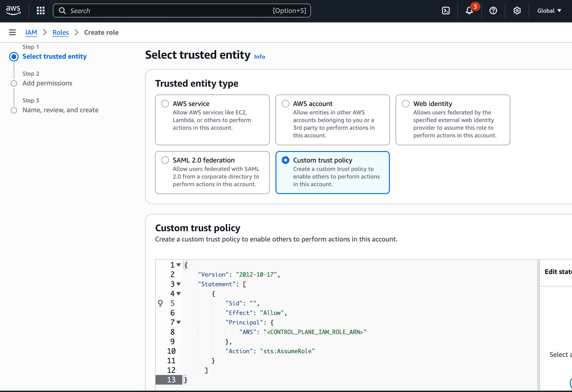Viewport: 572px width, 392px height.
Task: Click the lightbulb hint on line 5
Action: click(160, 303)
